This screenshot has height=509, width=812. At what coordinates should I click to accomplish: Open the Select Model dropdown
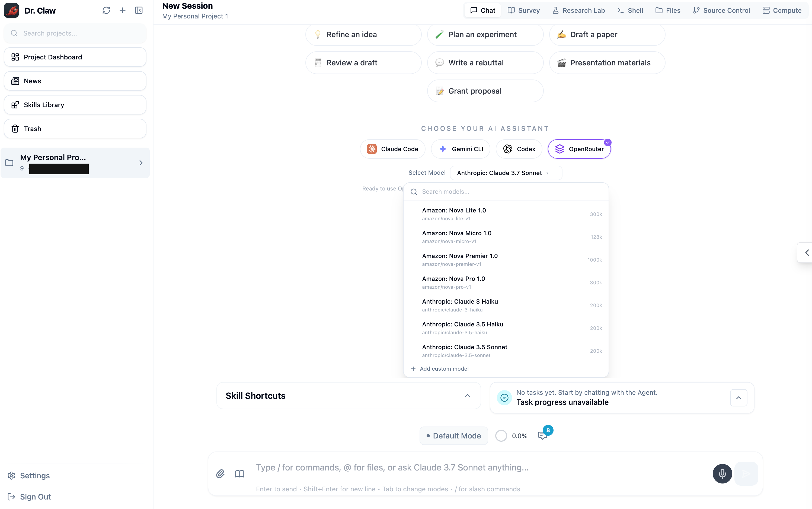(x=506, y=173)
